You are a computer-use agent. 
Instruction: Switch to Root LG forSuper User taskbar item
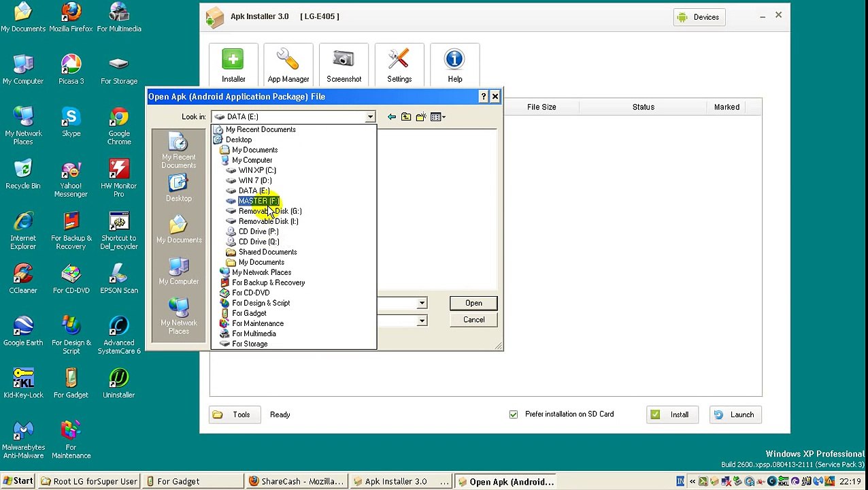89,481
